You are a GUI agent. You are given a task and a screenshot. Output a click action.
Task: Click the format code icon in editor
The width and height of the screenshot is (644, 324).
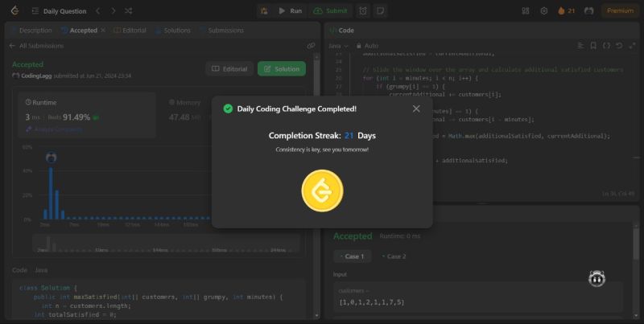click(580, 46)
